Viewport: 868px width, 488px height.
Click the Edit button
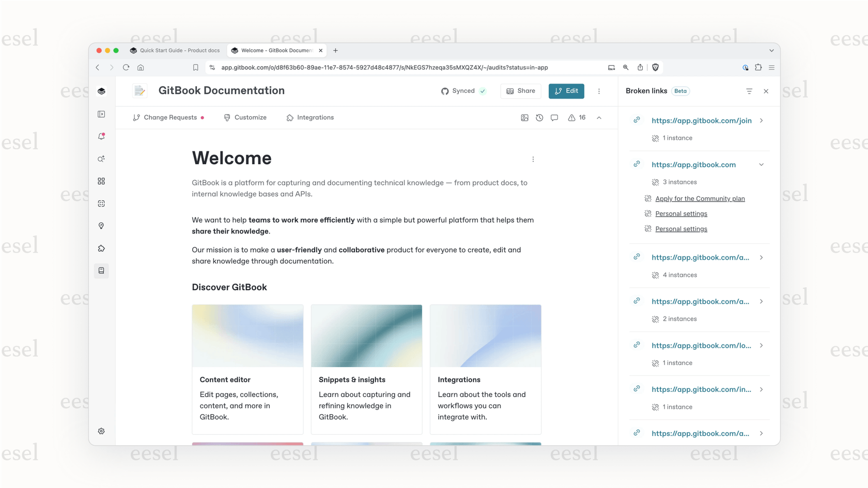point(566,91)
